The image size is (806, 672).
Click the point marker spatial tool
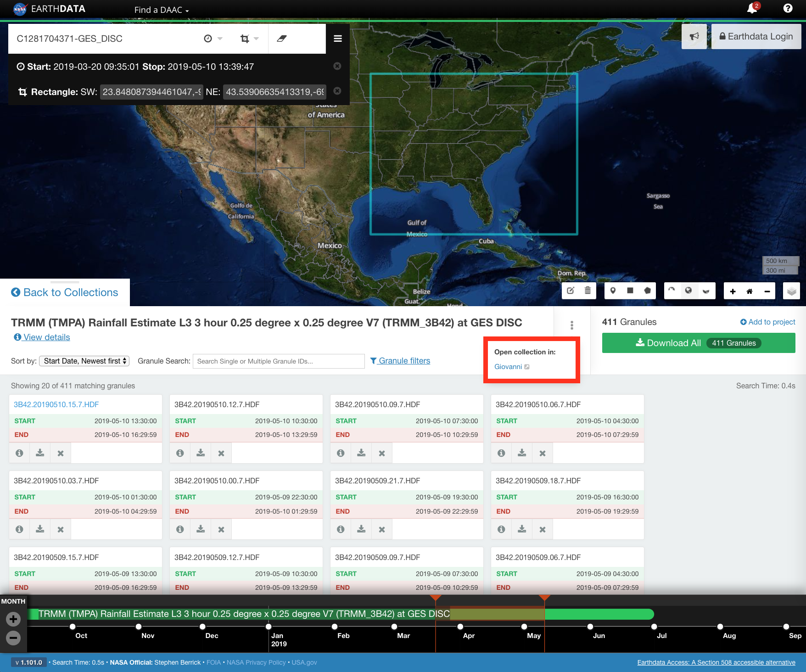click(613, 291)
